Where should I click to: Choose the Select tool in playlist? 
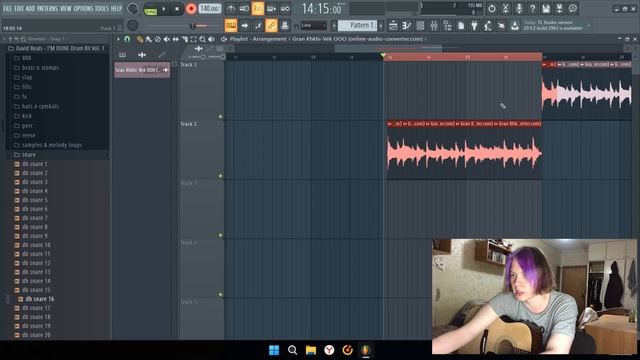coord(193,39)
